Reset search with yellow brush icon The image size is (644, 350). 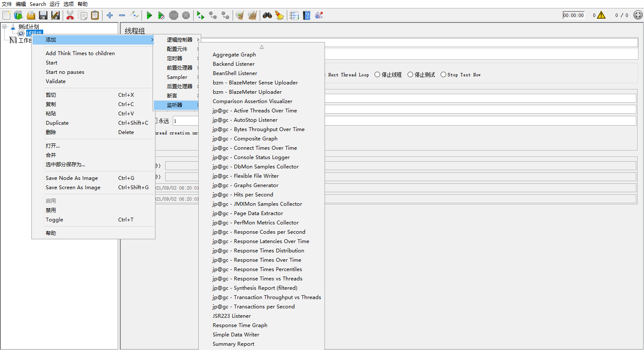(x=280, y=15)
